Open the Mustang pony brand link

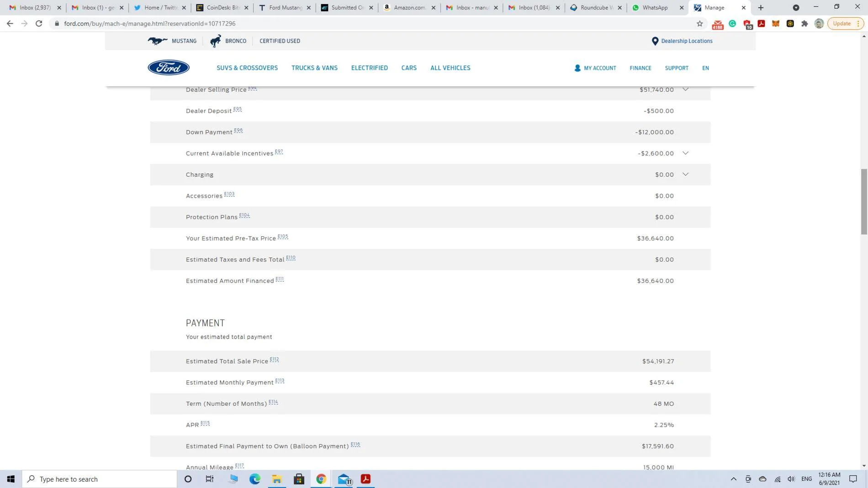[x=172, y=41]
